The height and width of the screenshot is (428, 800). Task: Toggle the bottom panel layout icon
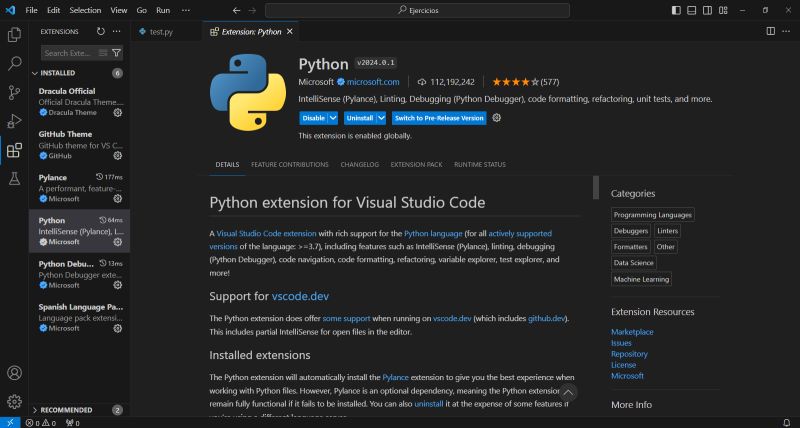691,10
